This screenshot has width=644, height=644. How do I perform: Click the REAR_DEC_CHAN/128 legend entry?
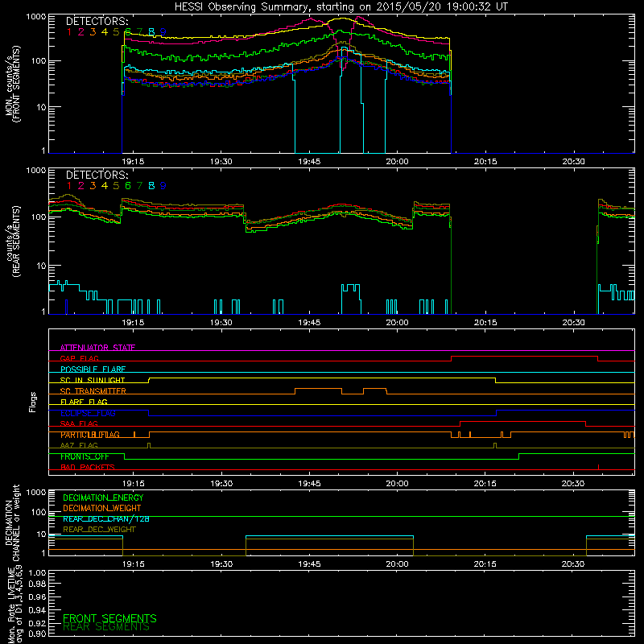pyautogui.click(x=106, y=518)
